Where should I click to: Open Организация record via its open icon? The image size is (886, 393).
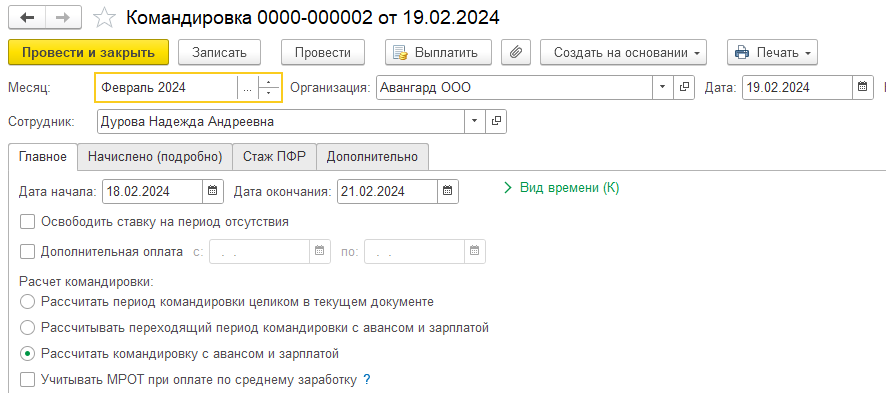tap(684, 87)
